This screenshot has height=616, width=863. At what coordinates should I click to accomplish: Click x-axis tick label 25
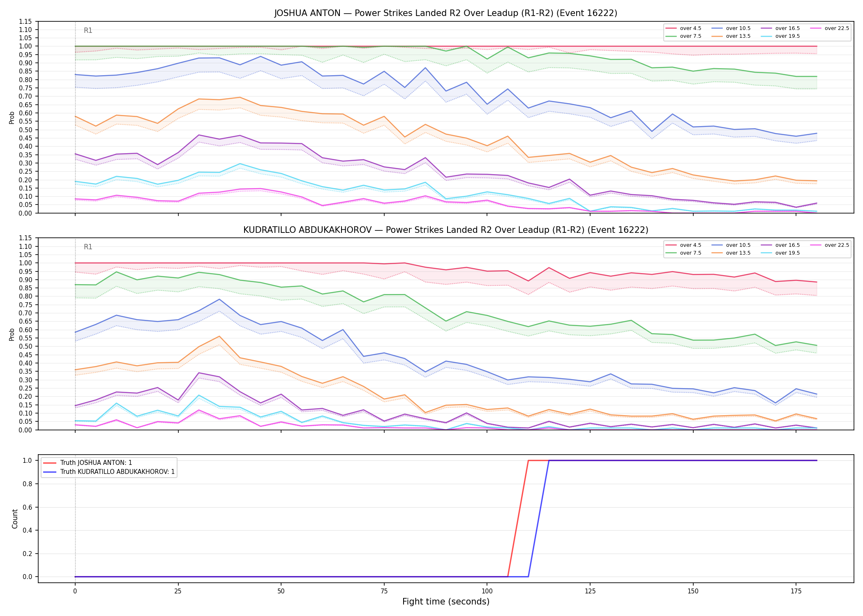pos(178,591)
